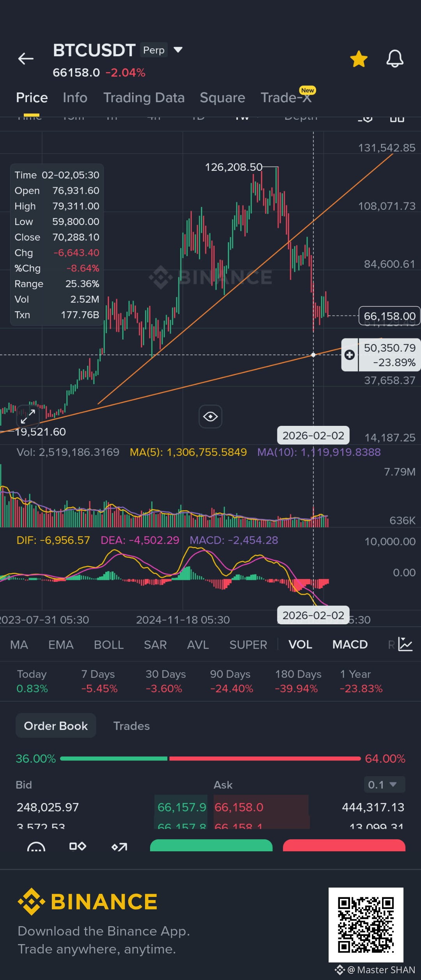The image size is (421, 980).
Task: Open the Square tab
Action: pyautogui.click(x=223, y=97)
